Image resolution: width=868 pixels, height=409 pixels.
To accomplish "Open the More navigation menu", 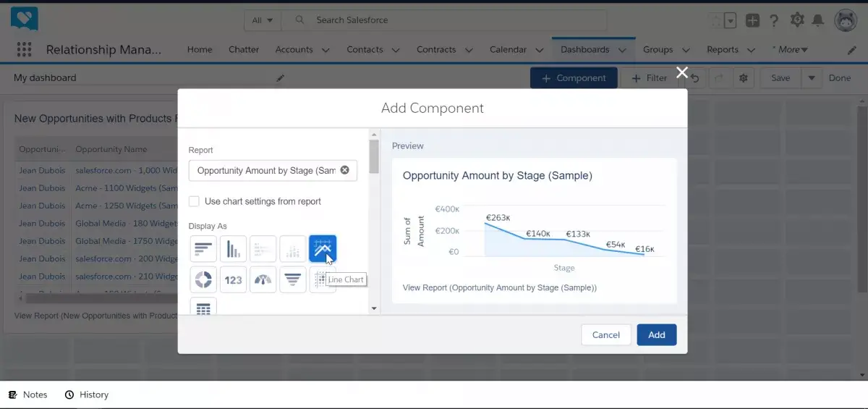I will pyautogui.click(x=790, y=50).
